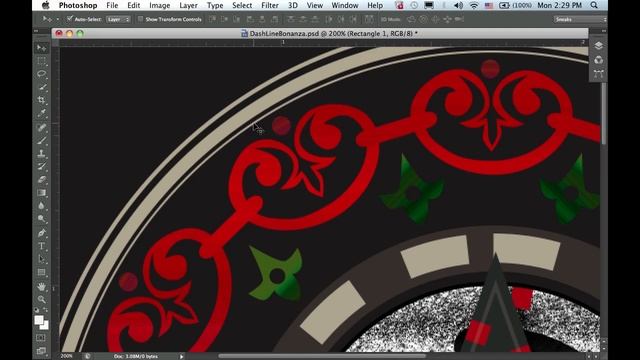Image resolution: width=640 pixels, height=360 pixels.
Task: Open the Filter menu
Action: (270, 5)
